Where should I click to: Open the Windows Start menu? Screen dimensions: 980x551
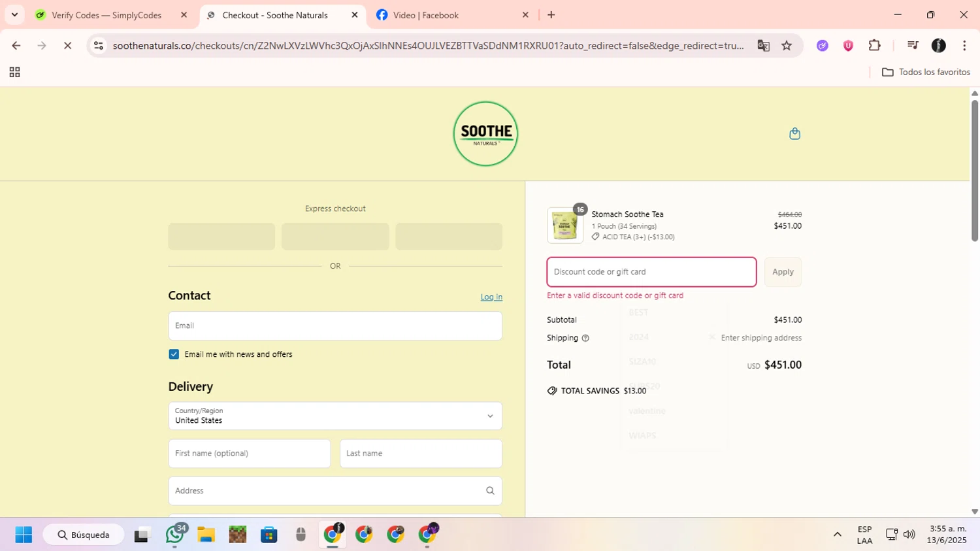click(24, 535)
